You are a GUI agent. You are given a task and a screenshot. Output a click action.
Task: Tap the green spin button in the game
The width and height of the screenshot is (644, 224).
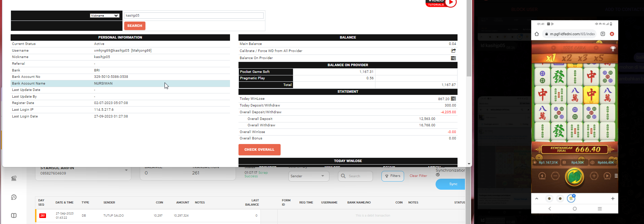574,177
